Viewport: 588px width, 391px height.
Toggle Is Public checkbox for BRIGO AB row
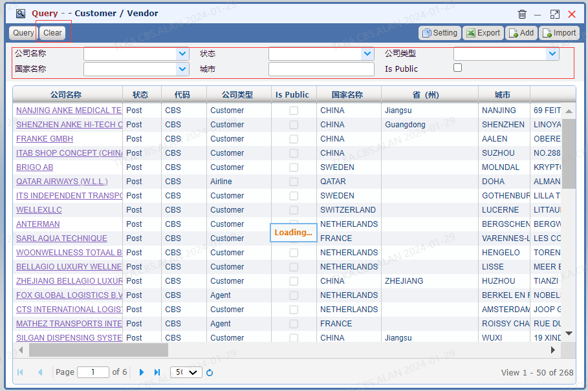pos(294,167)
